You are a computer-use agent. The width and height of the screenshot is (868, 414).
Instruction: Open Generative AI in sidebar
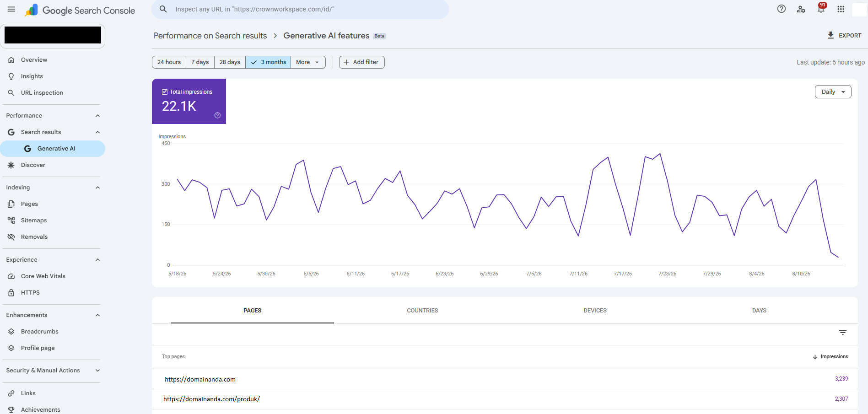click(53, 149)
